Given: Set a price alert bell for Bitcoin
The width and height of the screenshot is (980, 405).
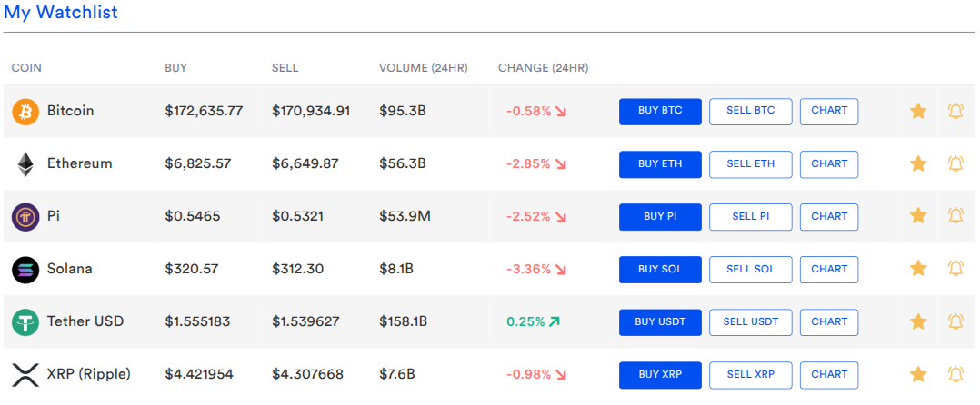Looking at the screenshot, I should [x=955, y=111].
